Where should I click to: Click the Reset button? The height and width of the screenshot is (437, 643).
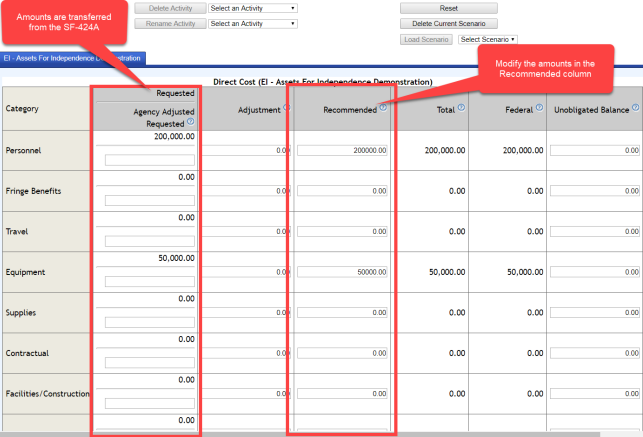pyautogui.click(x=448, y=8)
